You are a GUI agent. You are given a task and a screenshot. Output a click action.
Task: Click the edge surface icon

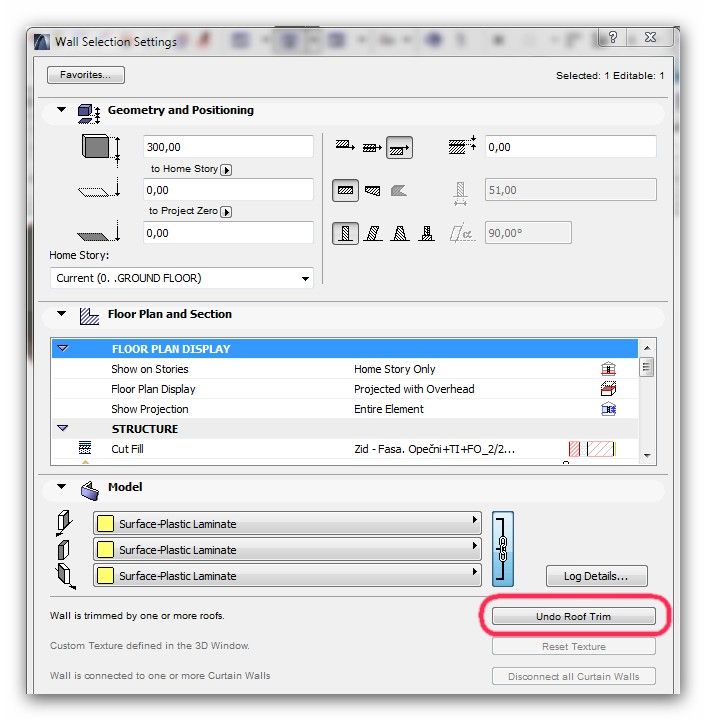click(x=63, y=550)
